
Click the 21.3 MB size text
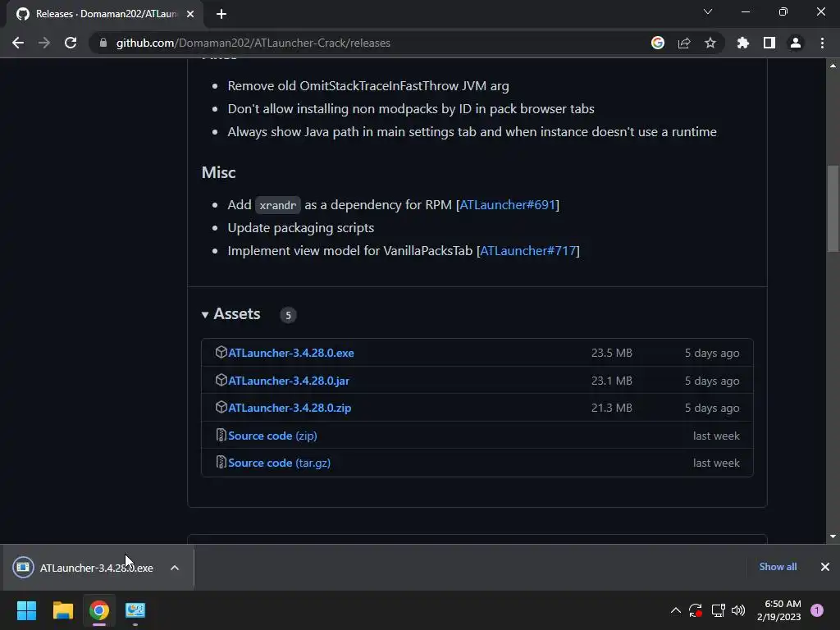tap(612, 408)
